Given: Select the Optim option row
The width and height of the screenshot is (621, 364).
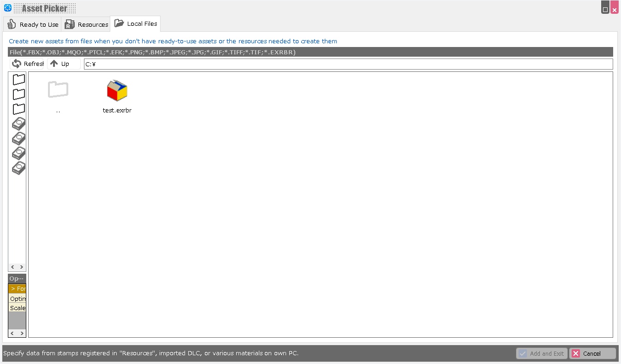Looking at the screenshot, I should pos(18,299).
